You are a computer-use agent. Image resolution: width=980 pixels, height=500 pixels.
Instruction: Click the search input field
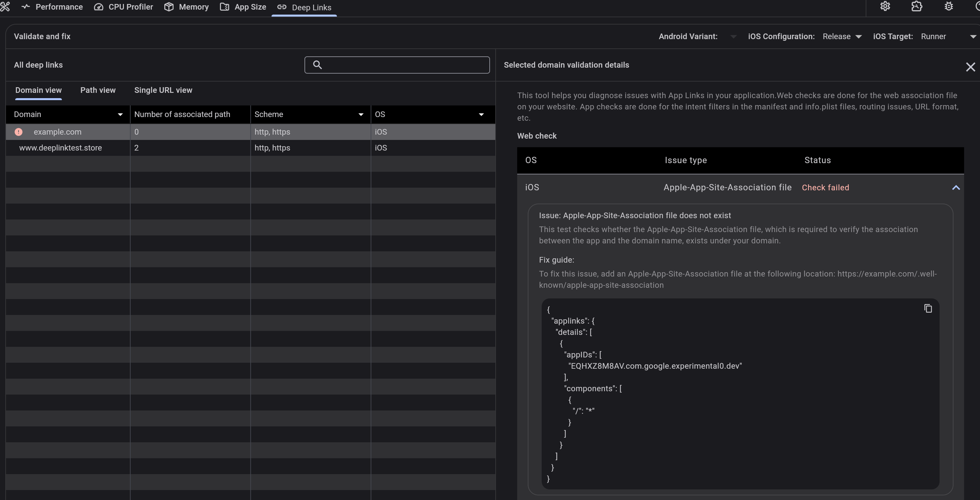click(397, 64)
